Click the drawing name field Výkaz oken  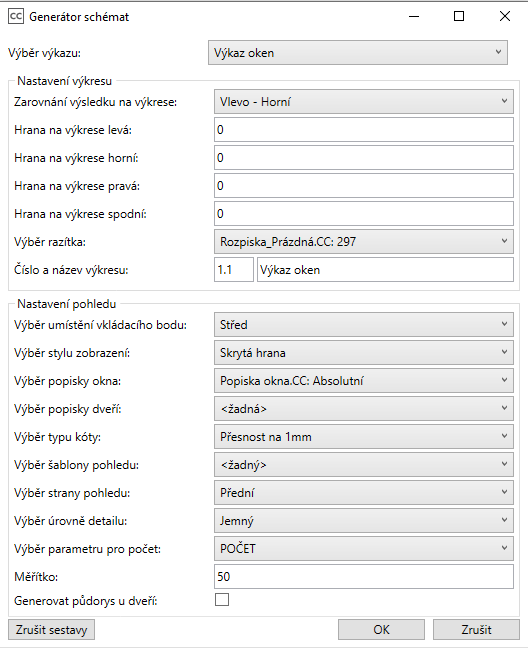385,270
